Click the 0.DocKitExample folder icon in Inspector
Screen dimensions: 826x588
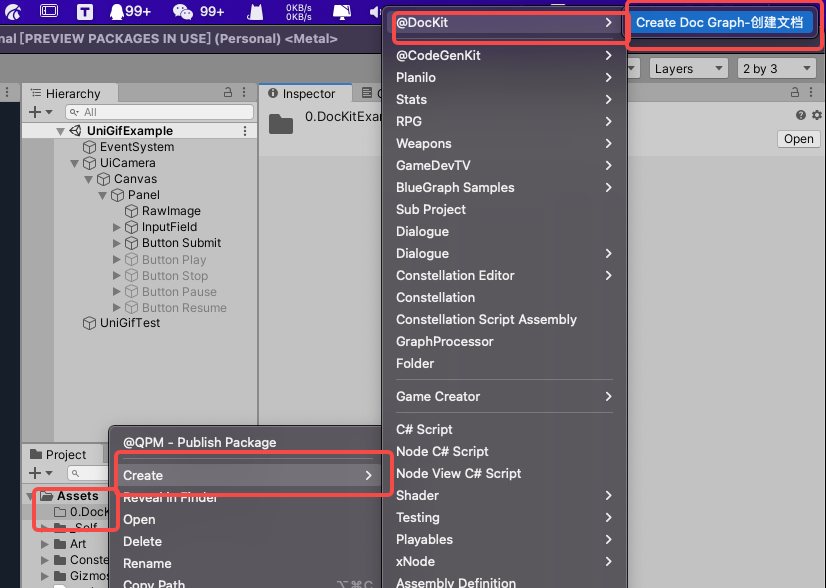(281, 124)
